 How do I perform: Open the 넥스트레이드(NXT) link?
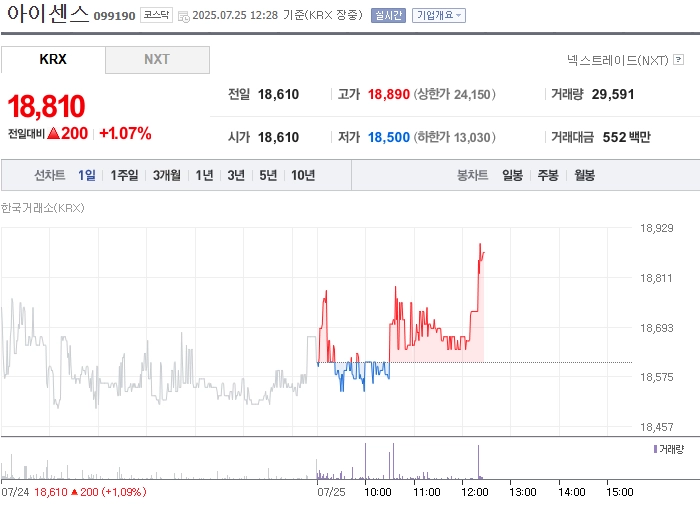coord(617,60)
